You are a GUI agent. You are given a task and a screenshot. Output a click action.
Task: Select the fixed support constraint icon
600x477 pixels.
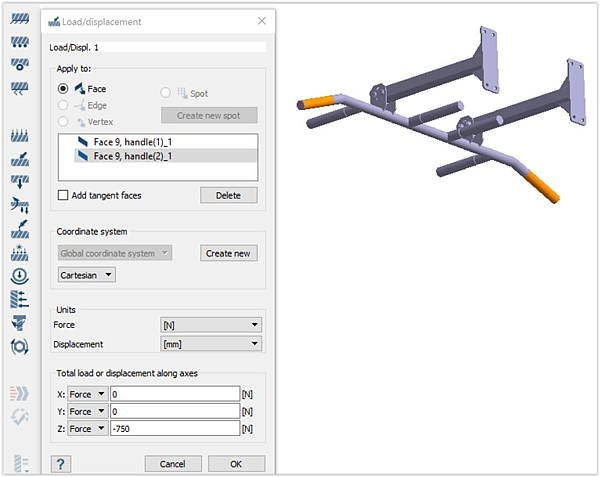pyautogui.click(x=20, y=18)
